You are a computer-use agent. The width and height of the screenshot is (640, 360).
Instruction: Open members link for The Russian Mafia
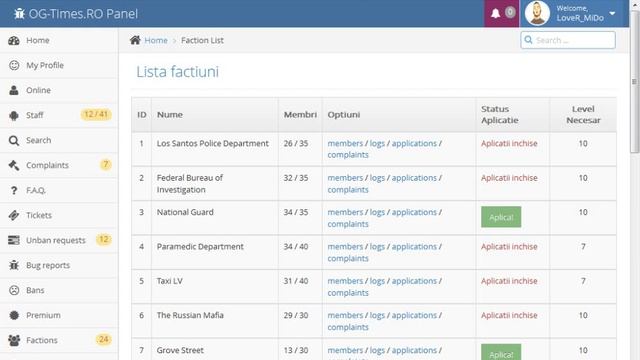pyautogui.click(x=345, y=315)
